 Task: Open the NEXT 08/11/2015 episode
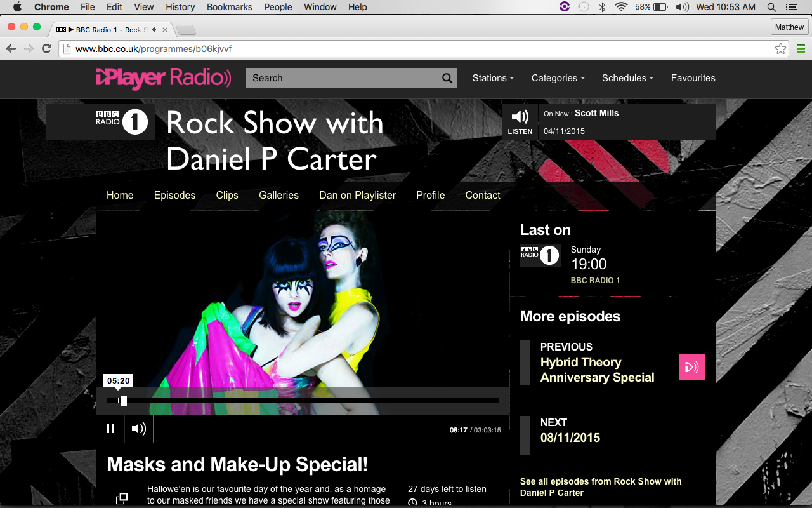(570, 438)
